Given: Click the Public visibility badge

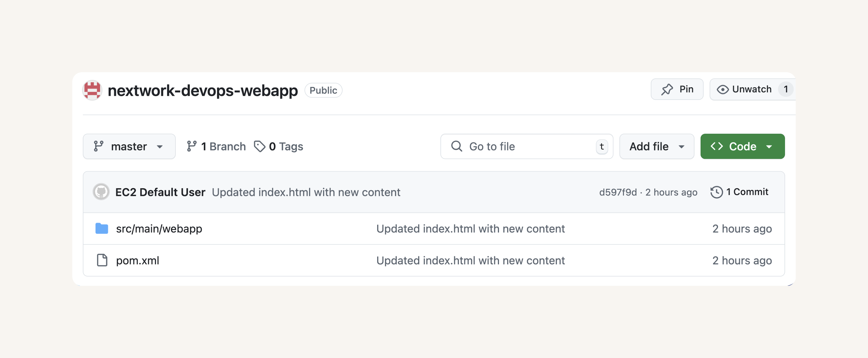Looking at the screenshot, I should [323, 90].
